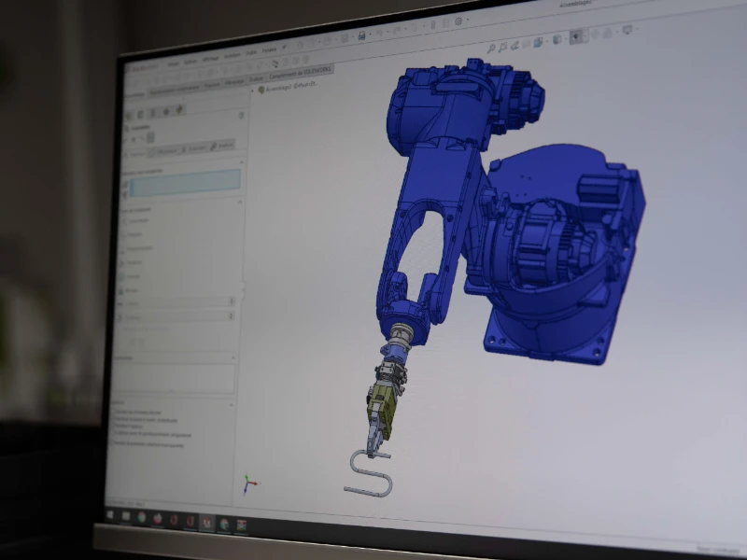Click the help icon in PropertyManager header
This screenshot has width=747, height=560.
[x=241, y=116]
